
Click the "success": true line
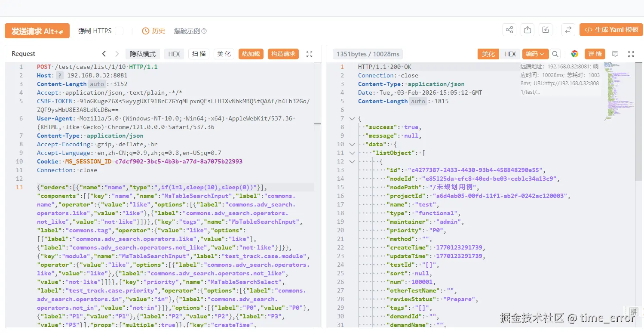[393, 127]
